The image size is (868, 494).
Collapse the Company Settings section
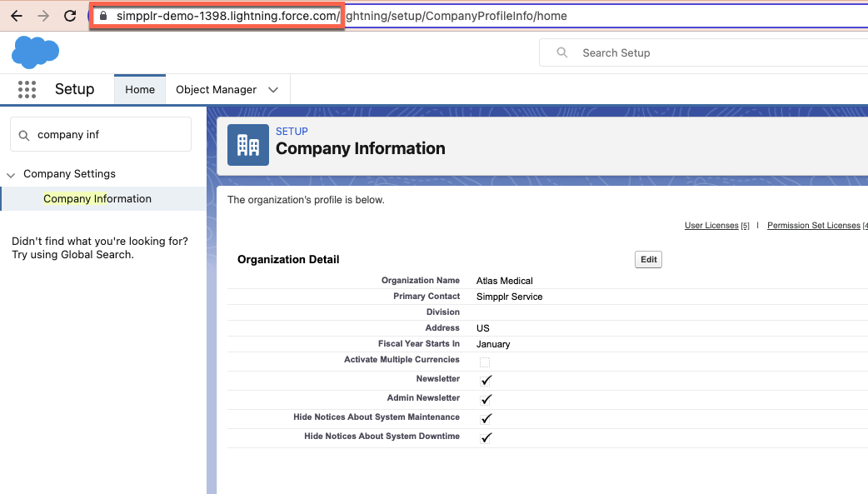tap(10, 173)
